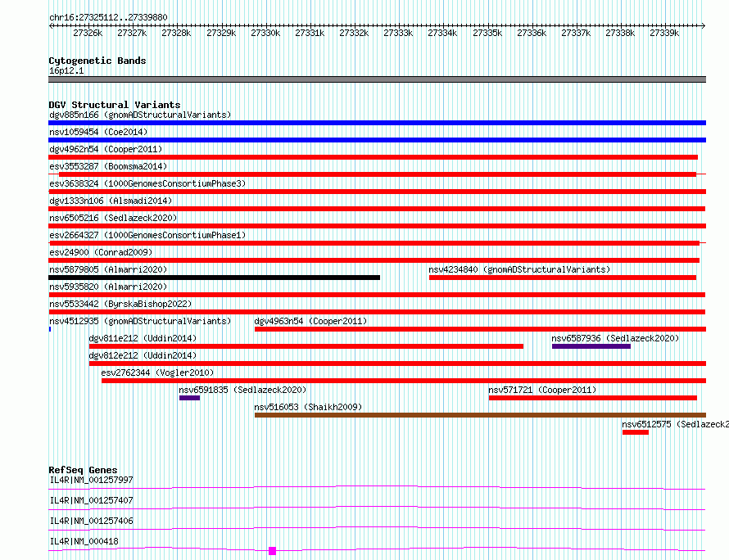Open variant esv3638324 (1000GenomesConsortiumPhase3) label
729x560 pixels.
coord(147,183)
